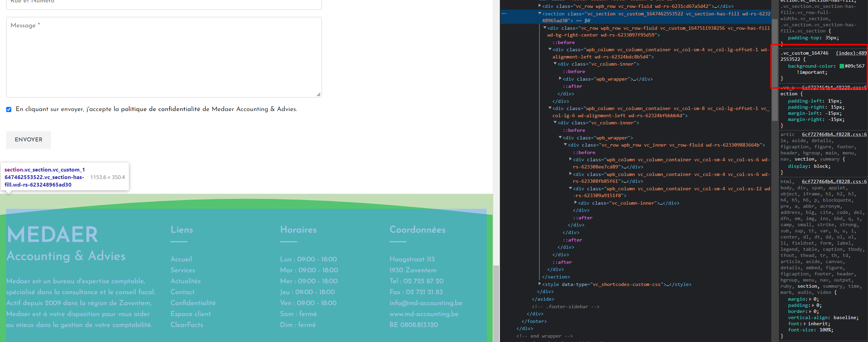The height and width of the screenshot is (342, 868).
Task: Collapse the second vc_column-inner div
Action: click(x=555, y=122)
